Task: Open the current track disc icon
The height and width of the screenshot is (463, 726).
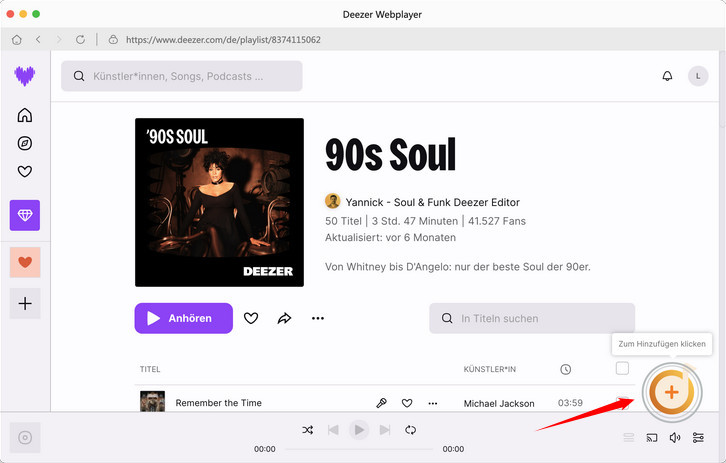Action: [25, 437]
